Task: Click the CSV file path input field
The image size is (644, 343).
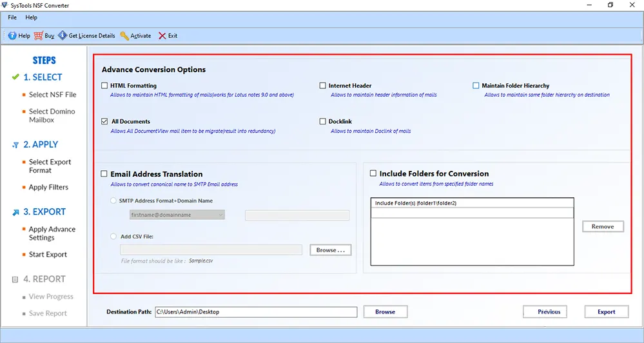Action: [211, 250]
